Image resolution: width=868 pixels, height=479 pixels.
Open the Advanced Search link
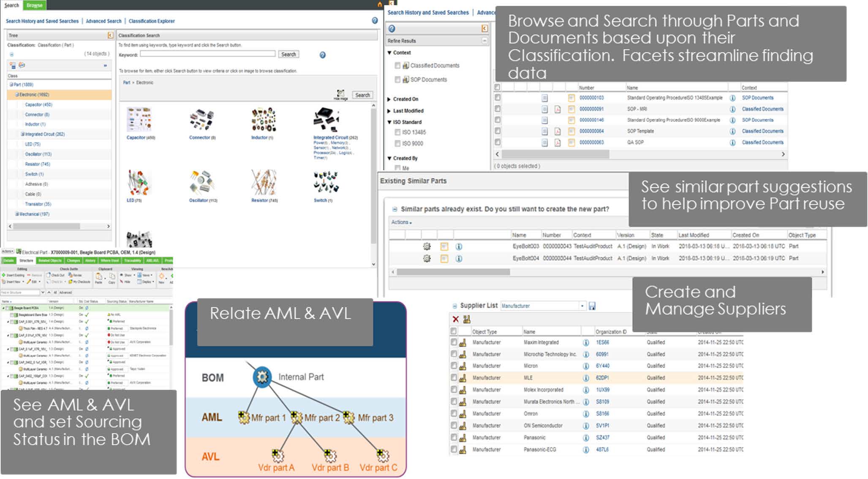point(103,21)
